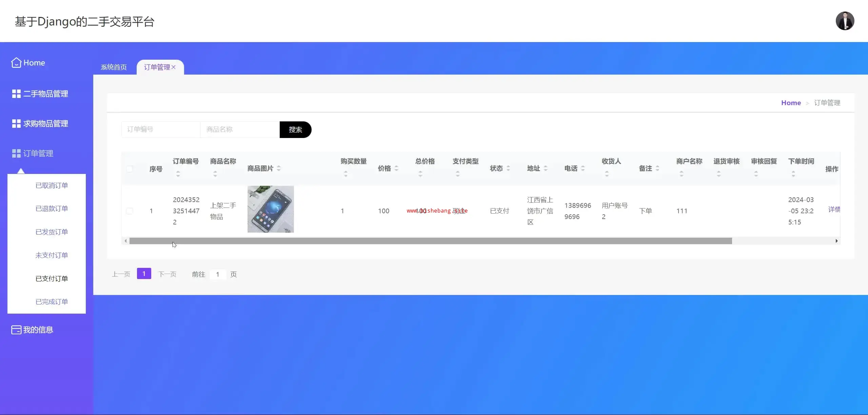This screenshot has width=868, height=415.
Task: Focus the 订单编号 search field
Action: 161,130
